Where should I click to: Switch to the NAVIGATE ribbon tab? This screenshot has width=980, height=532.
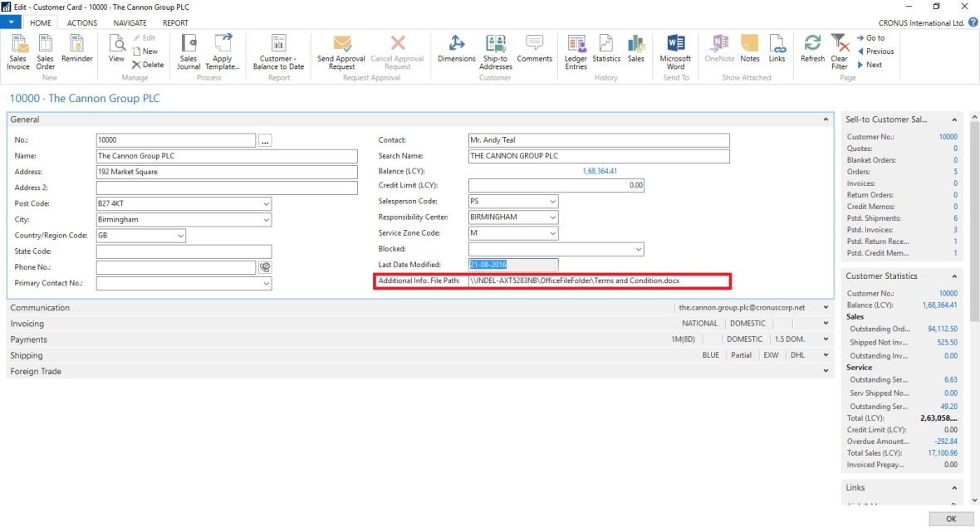point(130,23)
